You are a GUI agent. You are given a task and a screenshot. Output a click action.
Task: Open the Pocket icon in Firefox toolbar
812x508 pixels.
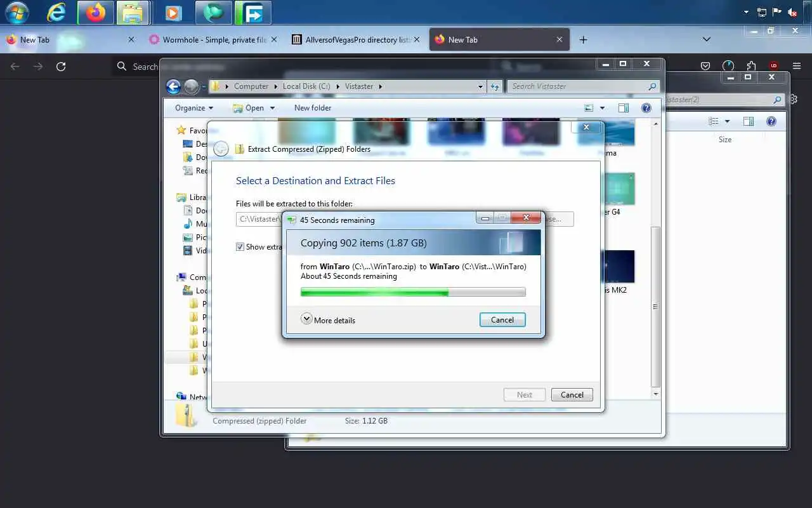[x=705, y=66]
